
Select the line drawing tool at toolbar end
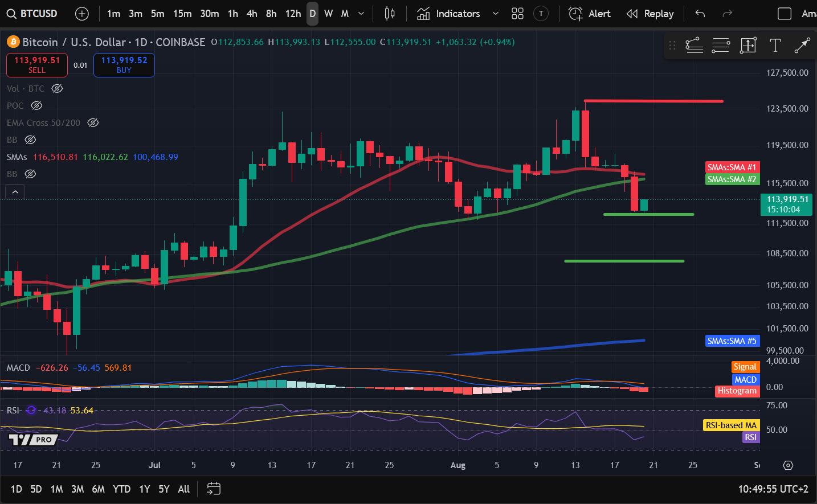click(802, 46)
